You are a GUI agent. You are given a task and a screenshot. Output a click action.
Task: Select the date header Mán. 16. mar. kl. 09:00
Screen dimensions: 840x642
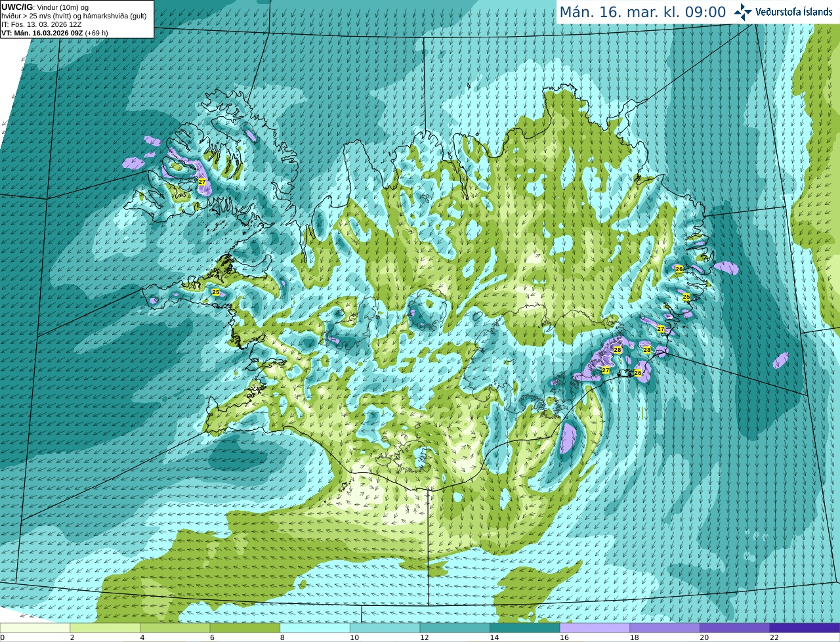tap(642, 12)
